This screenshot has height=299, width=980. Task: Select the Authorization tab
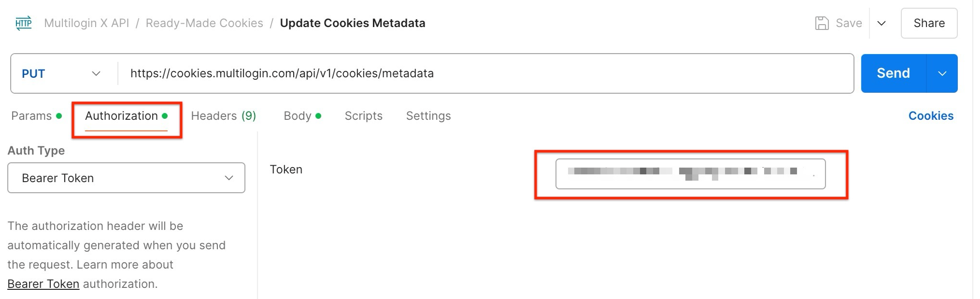coord(121,115)
